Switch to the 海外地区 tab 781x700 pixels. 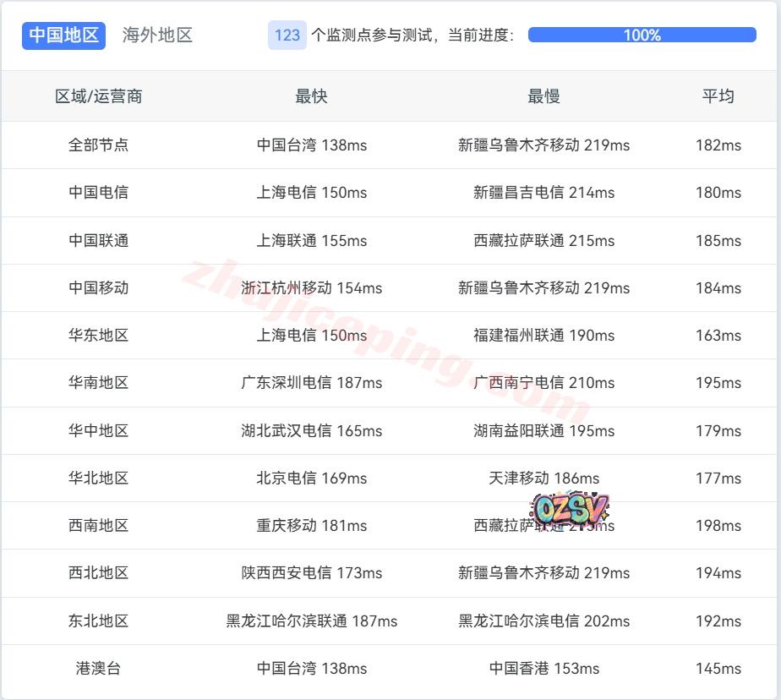pos(157,35)
